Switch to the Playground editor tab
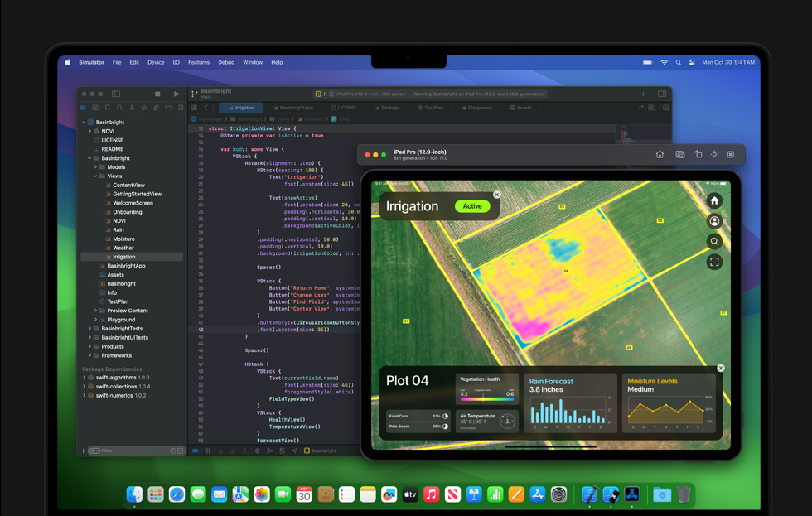Screen dimensions: 812x516 pos(476,108)
